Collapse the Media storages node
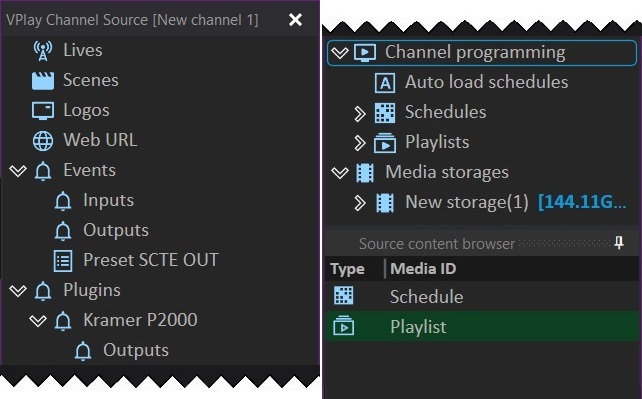Screen dimensions: 642x399 pos(340,173)
